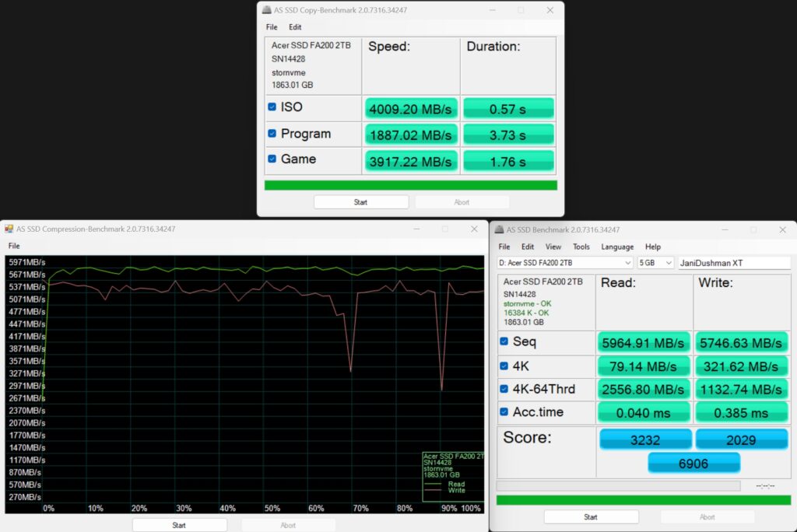Close the AS SSD Benchmark window

tap(783, 229)
